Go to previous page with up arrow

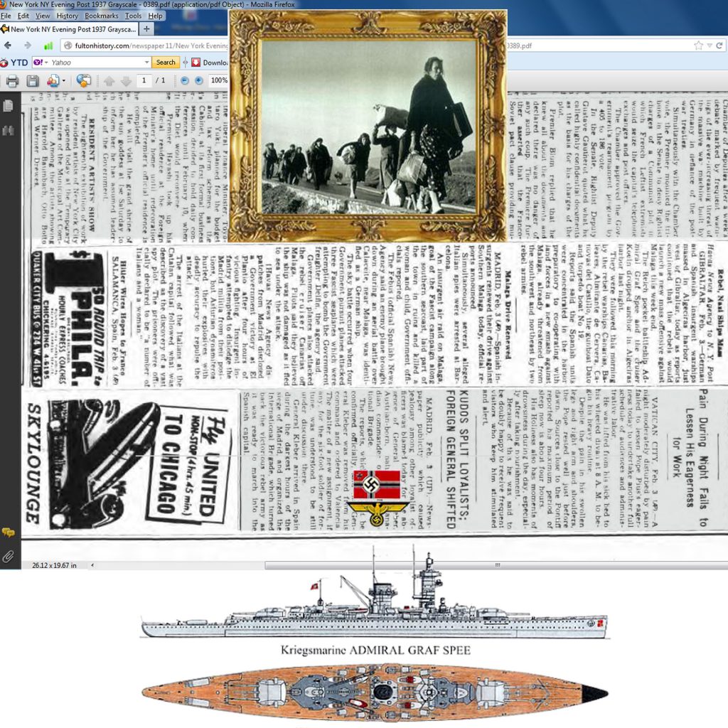[109, 81]
